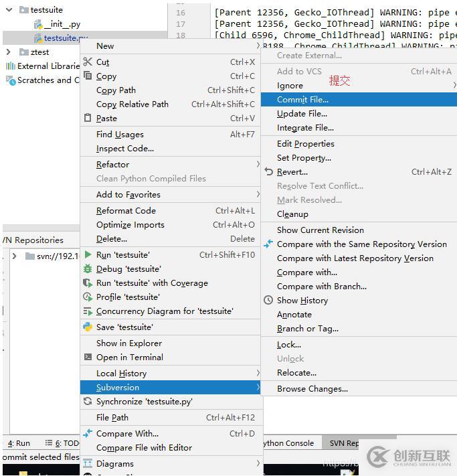Viewport: 457px width, 476px height.
Task: Open the Add to Favorites submenu
Action: (171, 194)
